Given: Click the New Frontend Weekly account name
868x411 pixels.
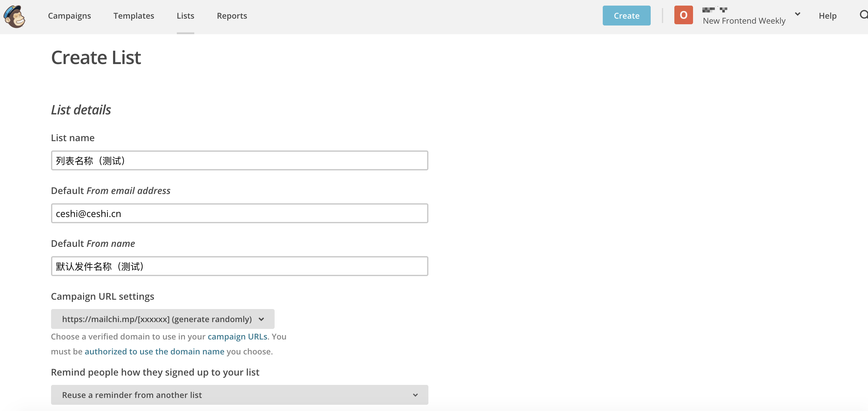Looking at the screenshot, I should [x=744, y=21].
